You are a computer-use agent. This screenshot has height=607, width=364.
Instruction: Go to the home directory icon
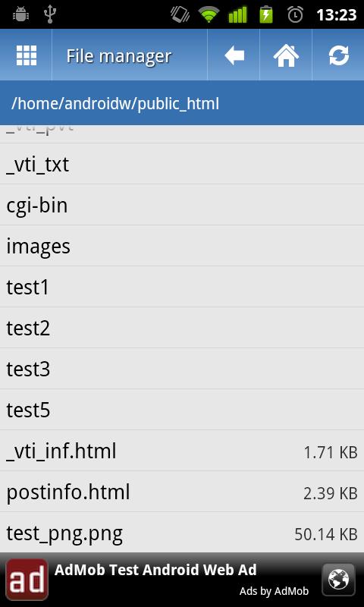286,55
